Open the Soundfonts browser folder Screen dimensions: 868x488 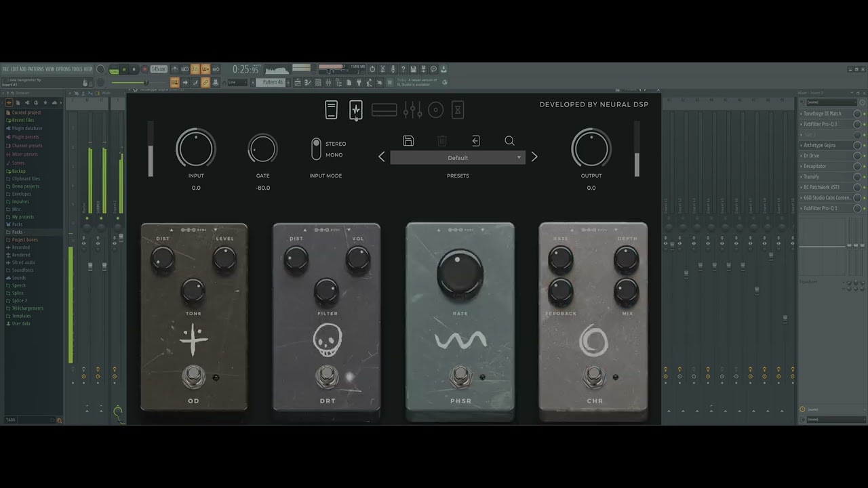click(x=22, y=270)
